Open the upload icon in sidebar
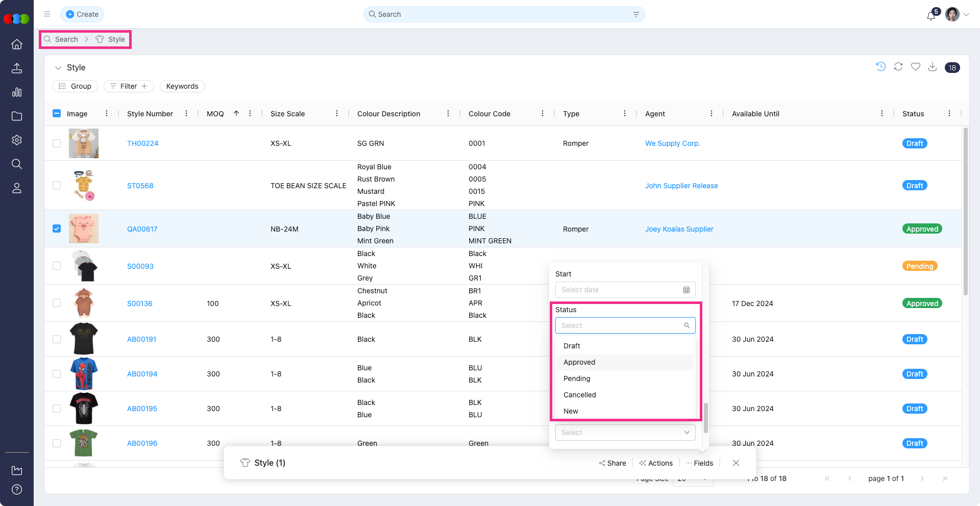Viewport: 980px width, 506px height. (17, 68)
